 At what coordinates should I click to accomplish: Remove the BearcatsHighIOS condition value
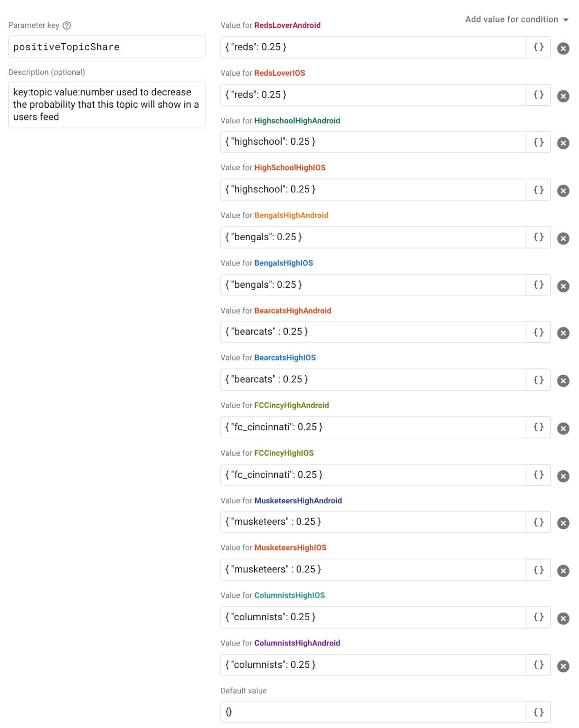(x=563, y=380)
